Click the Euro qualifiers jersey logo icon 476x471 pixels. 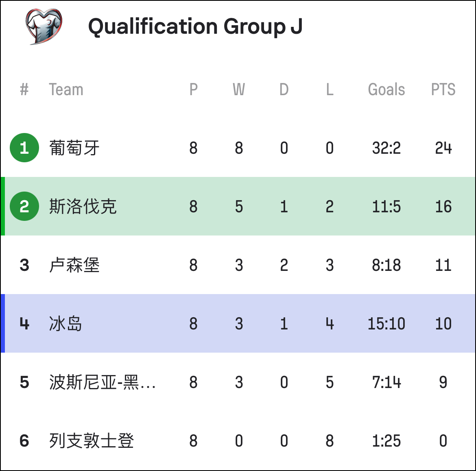(x=44, y=26)
